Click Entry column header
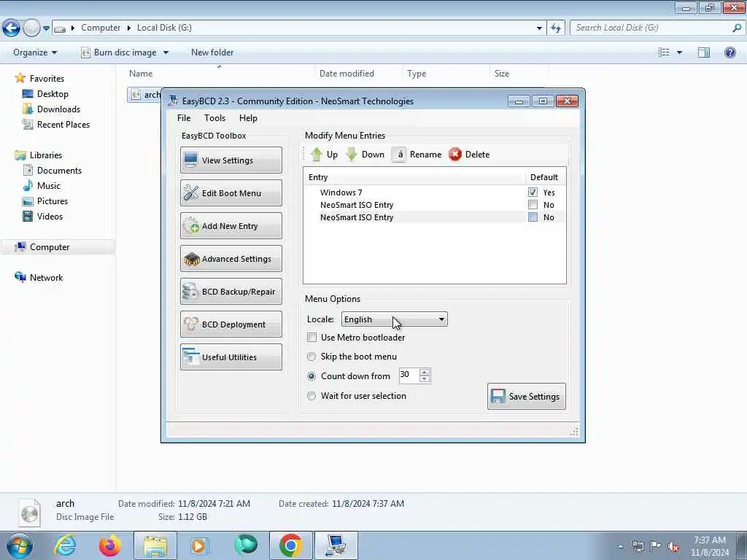The height and width of the screenshot is (560, 747). [414, 177]
